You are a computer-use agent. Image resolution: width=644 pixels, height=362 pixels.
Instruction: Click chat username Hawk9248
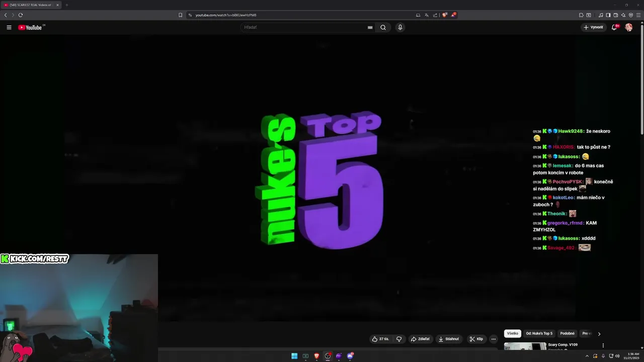tap(571, 131)
